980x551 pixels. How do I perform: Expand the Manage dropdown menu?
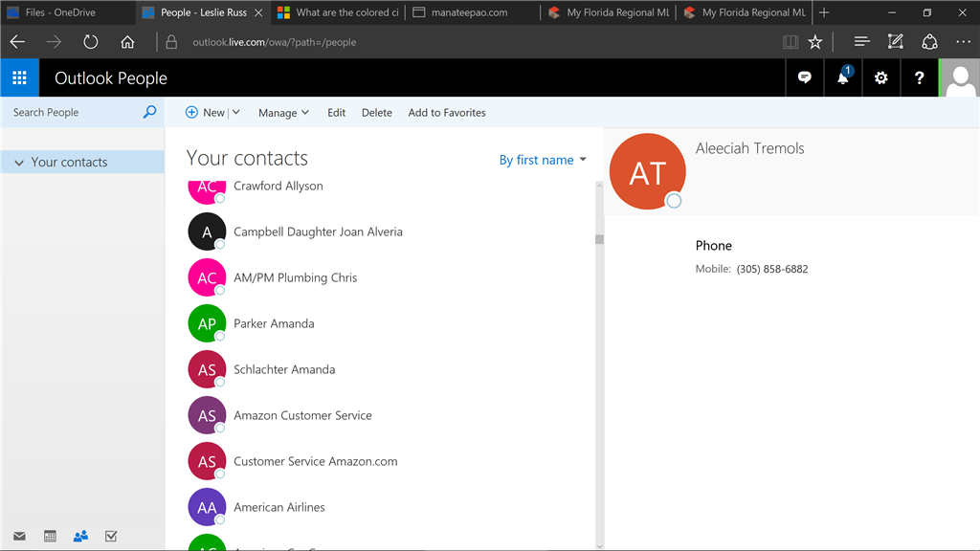pos(283,112)
